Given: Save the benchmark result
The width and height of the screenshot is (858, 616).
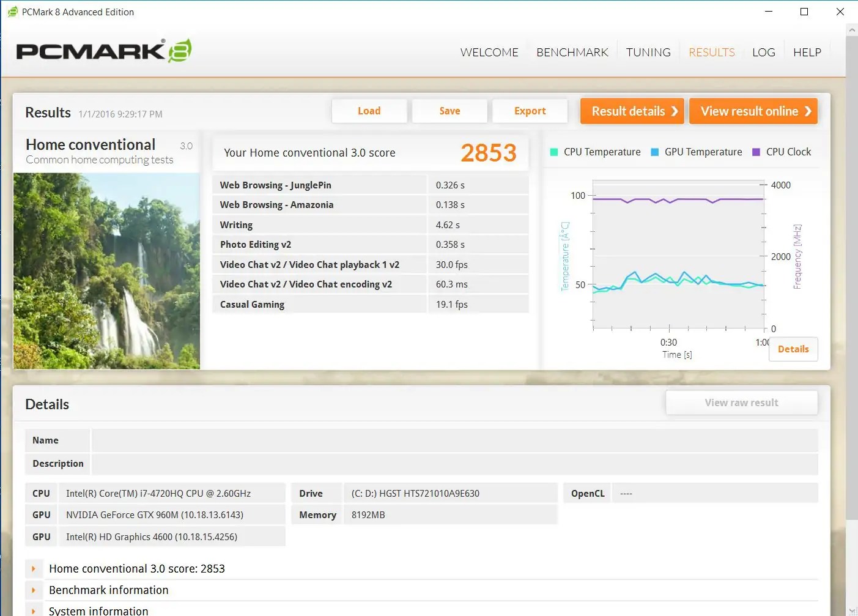Looking at the screenshot, I should (x=449, y=111).
